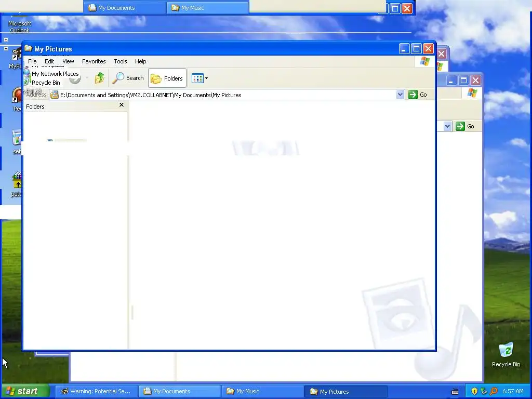Select the Recycle Bin desktop icon
Screen dimensions: 532x399
(x=506, y=355)
